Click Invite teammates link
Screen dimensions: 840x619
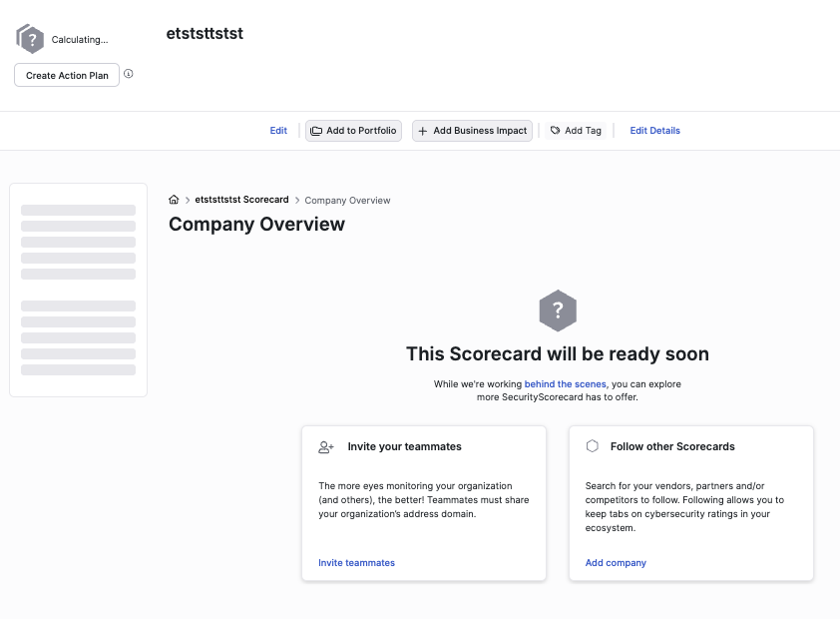pos(356,563)
